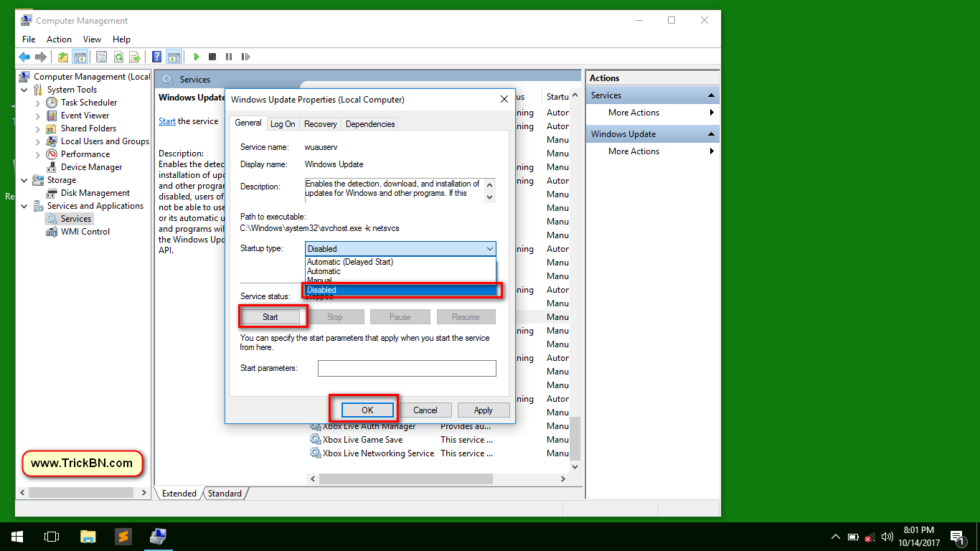Open the Performance node in the tree
The image size is (980, 551).
click(85, 154)
